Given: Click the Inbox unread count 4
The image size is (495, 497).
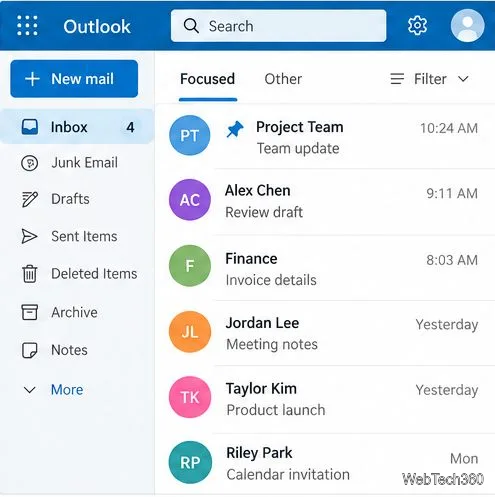Looking at the screenshot, I should (130, 127).
